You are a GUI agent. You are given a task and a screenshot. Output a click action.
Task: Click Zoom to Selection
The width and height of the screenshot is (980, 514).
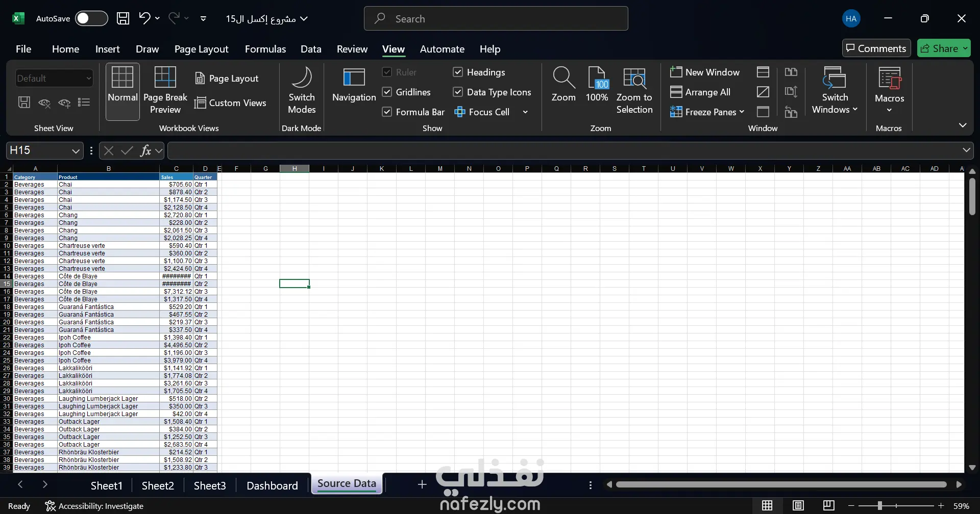634,91
